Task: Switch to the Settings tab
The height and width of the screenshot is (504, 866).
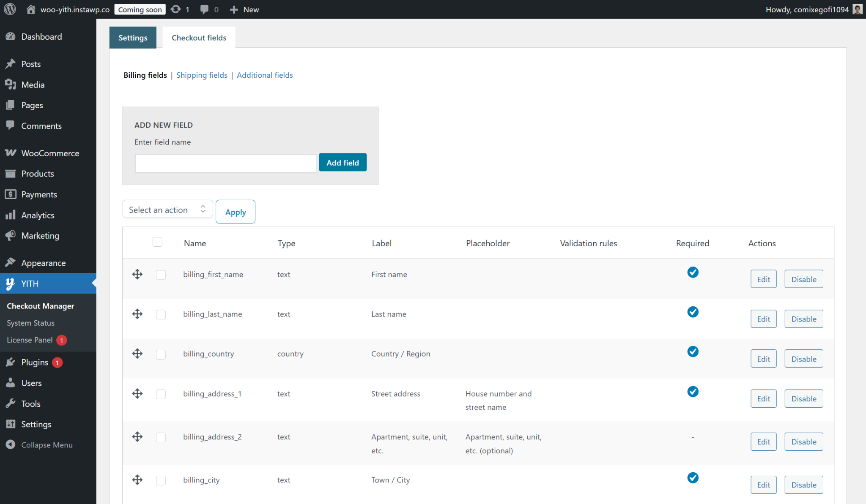Action: [133, 38]
